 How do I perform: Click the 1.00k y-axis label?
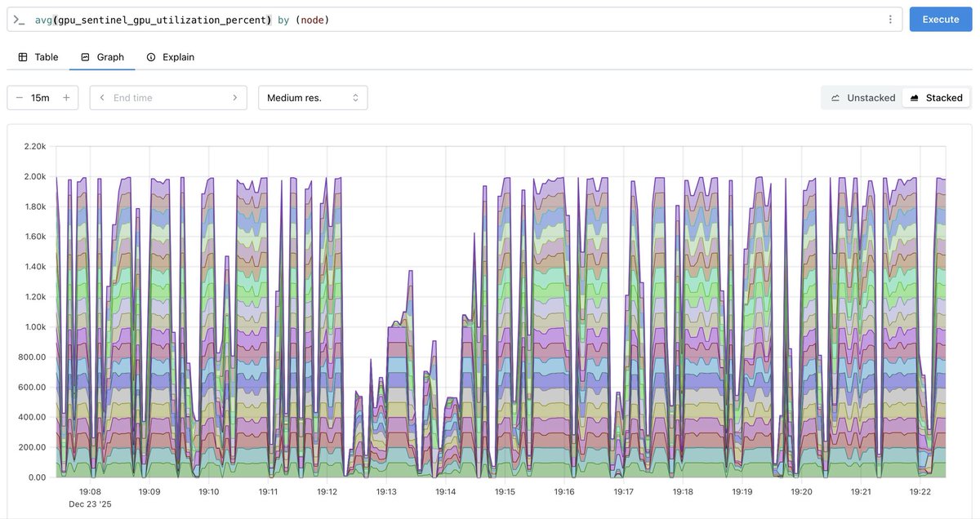click(x=35, y=326)
